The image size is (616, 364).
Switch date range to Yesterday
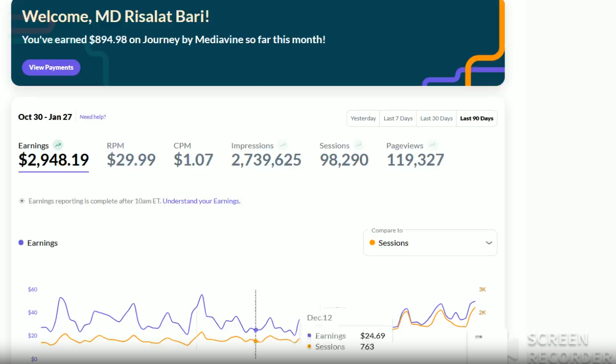tap(363, 118)
